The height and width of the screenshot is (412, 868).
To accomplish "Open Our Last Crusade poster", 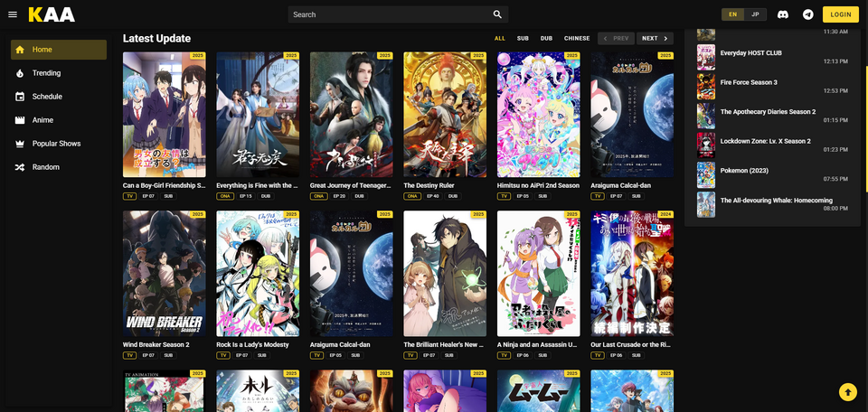I will tap(632, 273).
